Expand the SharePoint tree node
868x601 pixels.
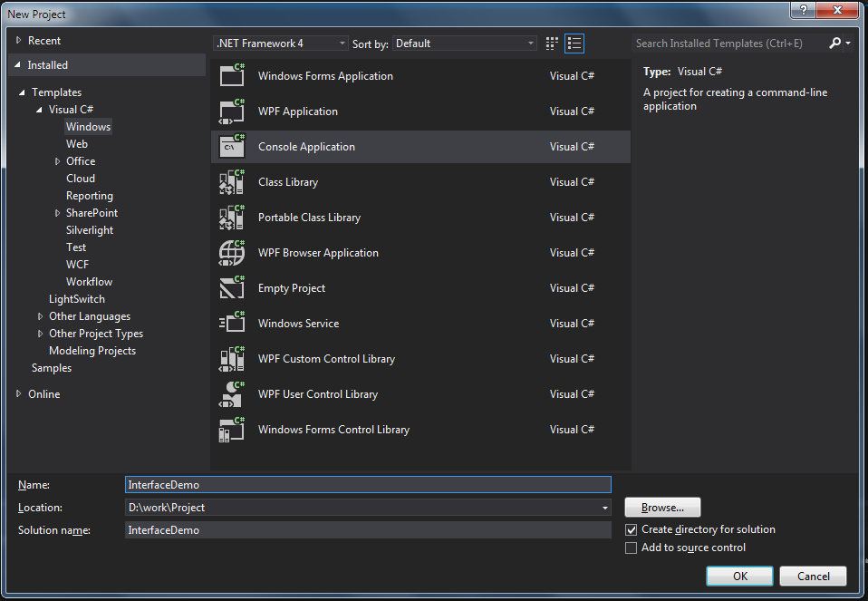(57, 213)
